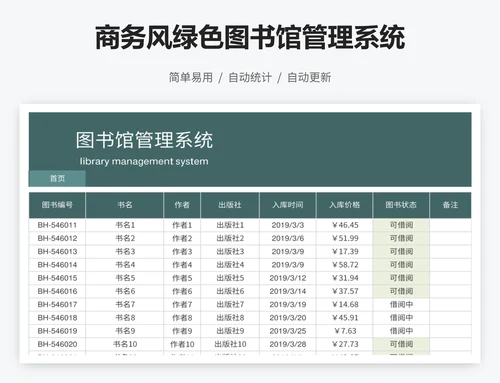Click cell BH-546019
Viewport: 500px width, 383px height.
click(x=57, y=331)
